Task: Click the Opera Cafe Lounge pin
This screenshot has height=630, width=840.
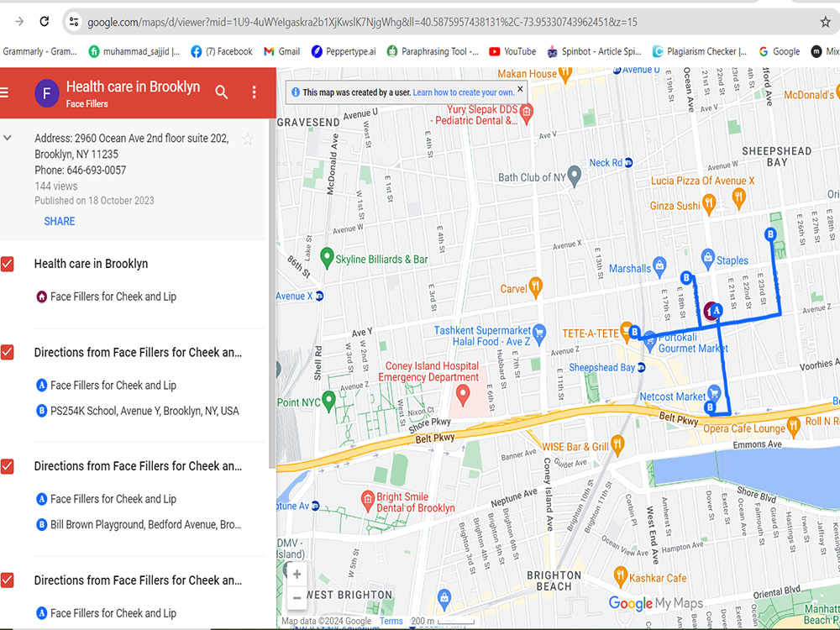Action: tap(794, 427)
